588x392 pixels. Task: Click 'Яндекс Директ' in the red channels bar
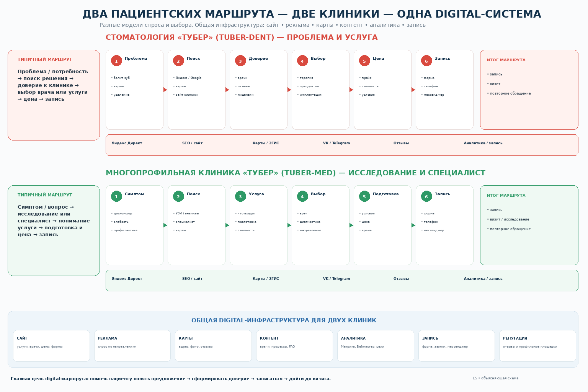127,143
